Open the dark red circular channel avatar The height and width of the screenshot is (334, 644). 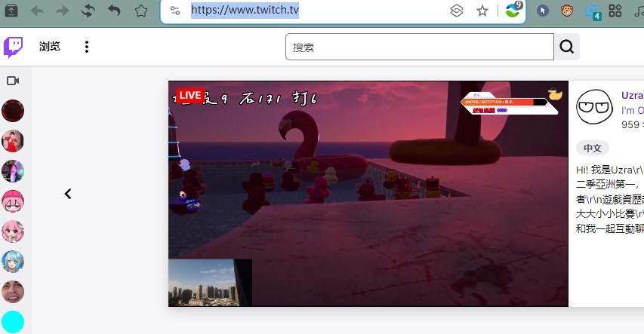(13, 111)
